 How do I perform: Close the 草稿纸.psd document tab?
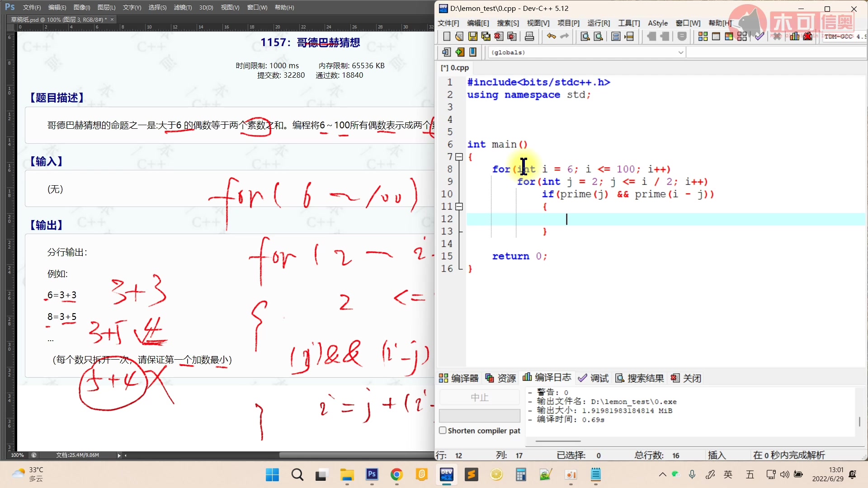(x=112, y=19)
